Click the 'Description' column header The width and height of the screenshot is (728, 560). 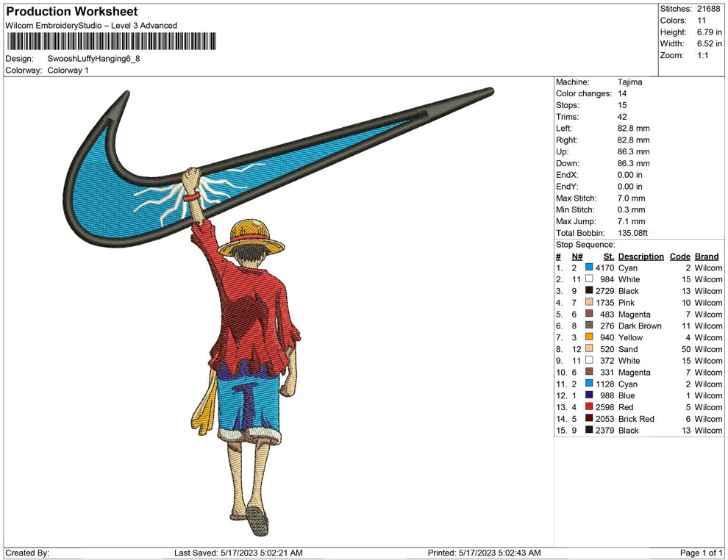pos(640,256)
